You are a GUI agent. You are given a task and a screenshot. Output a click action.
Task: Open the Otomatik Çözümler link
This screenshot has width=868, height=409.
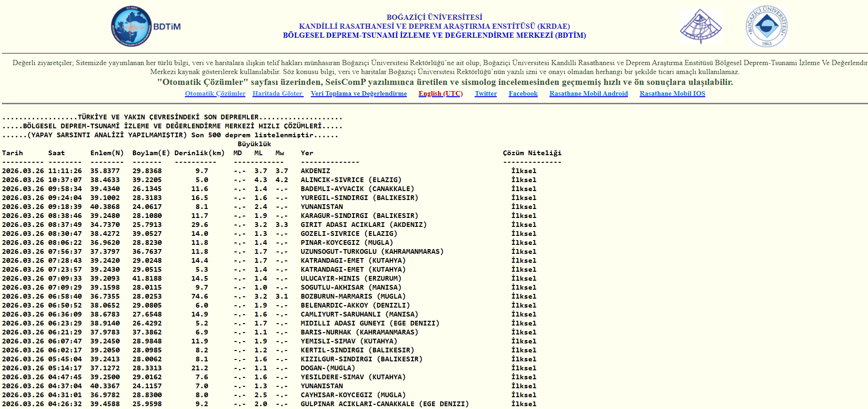tap(215, 93)
